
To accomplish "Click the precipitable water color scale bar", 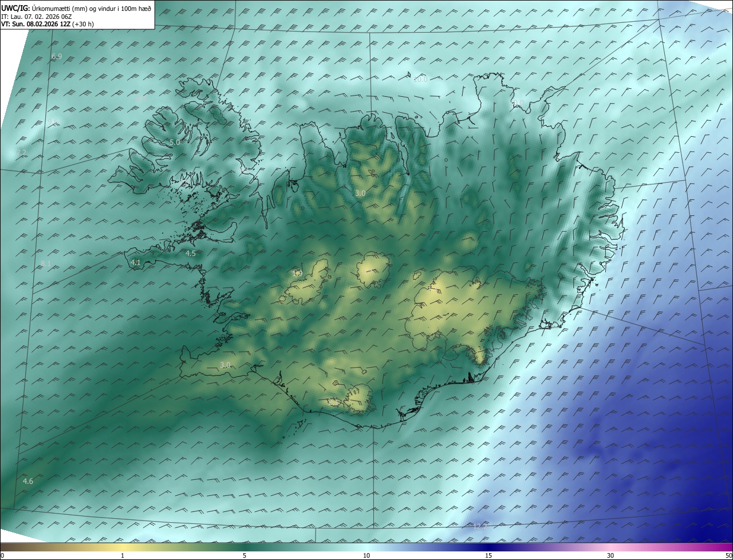I will [366, 547].
